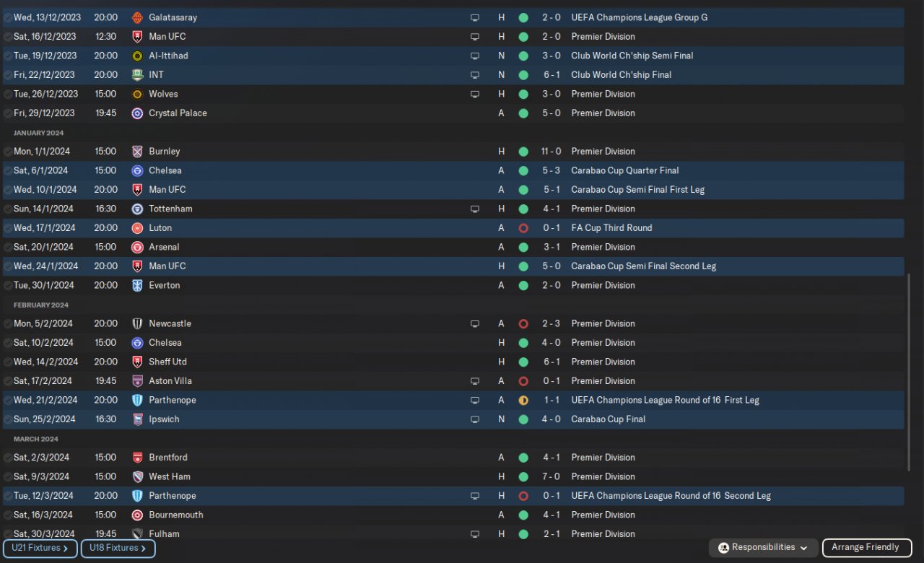Toggle the checkmark beside Sat 2/3/2024 fixture
The image size is (924, 563).
tap(7, 458)
